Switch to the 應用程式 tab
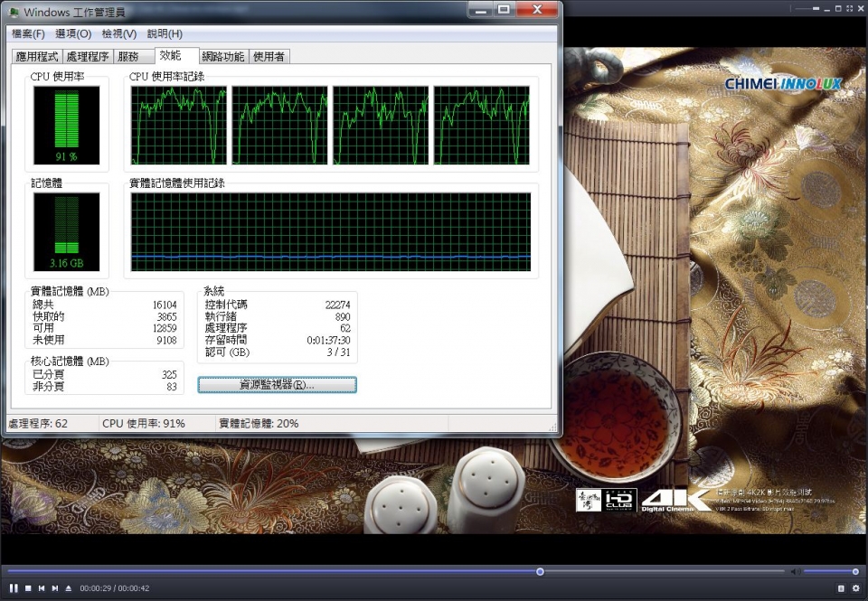This screenshot has width=868, height=601. click(41, 55)
